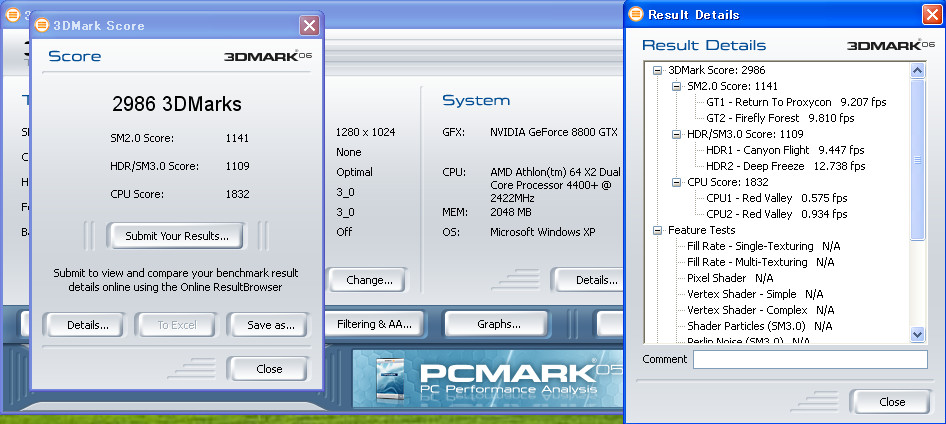Click the Save as button

[270, 325]
